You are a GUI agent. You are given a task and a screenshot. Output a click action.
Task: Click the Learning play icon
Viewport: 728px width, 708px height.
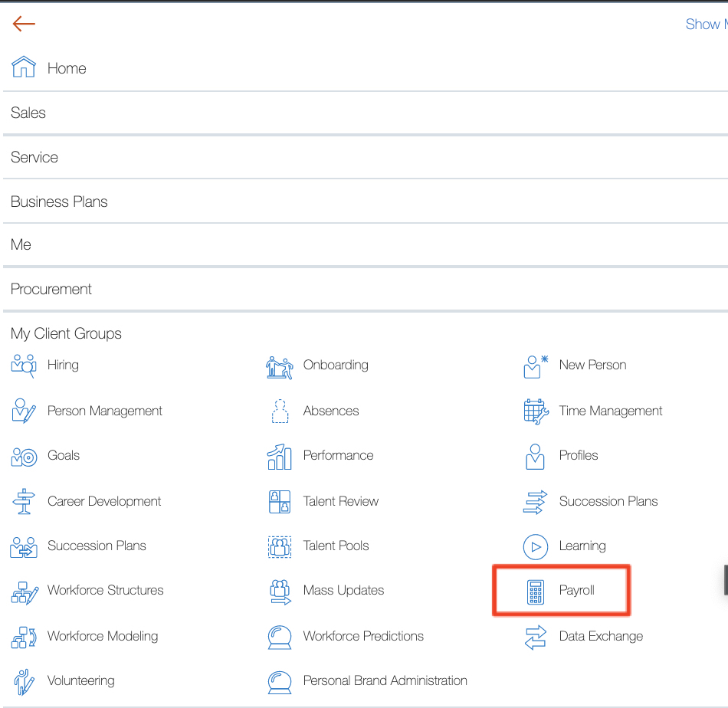coord(535,546)
